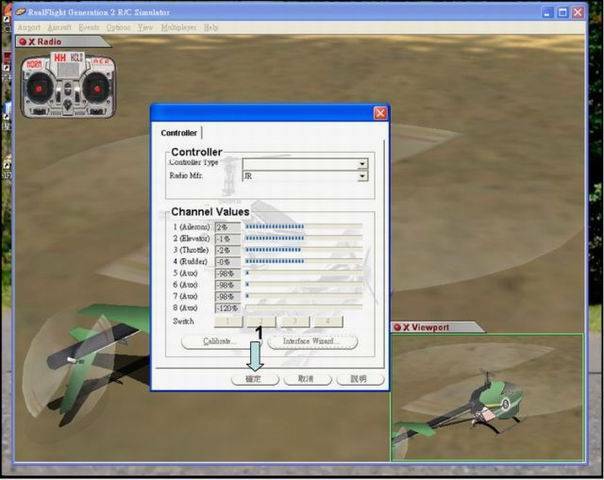The image size is (604, 480).
Task: Click the Viewport helicopter preview
Action: (x=488, y=397)
